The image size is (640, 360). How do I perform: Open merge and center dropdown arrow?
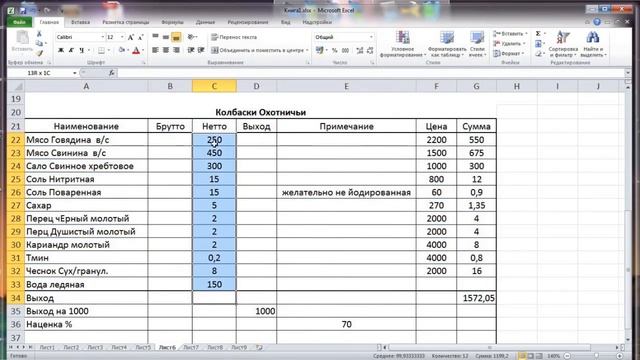(307, 50)
